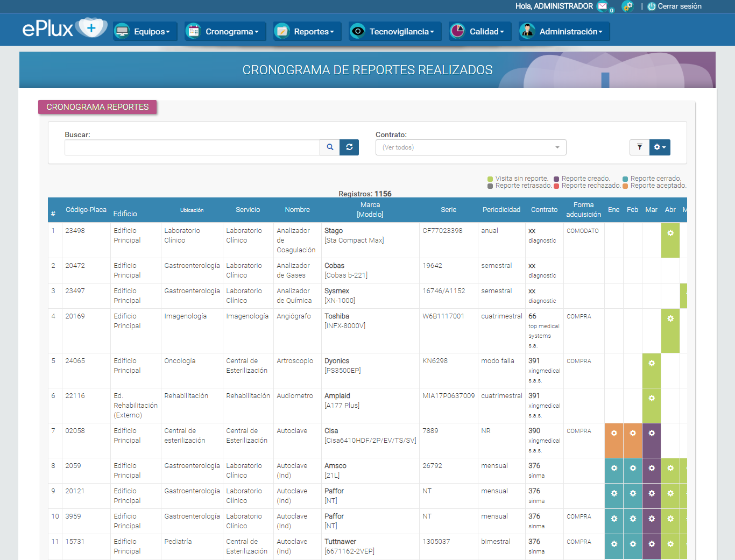Open the mail envelope notifications icon
Viewport: 735px width, 560px height.
point(603,6)
